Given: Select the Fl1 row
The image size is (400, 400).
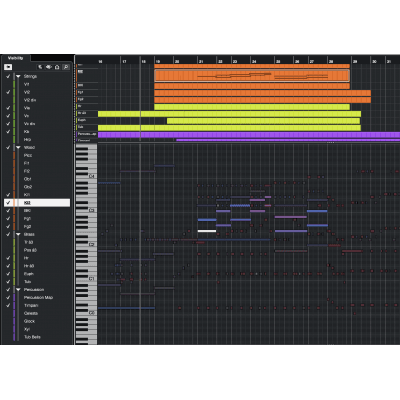Looking at the screenshot, I should point(37,163).
